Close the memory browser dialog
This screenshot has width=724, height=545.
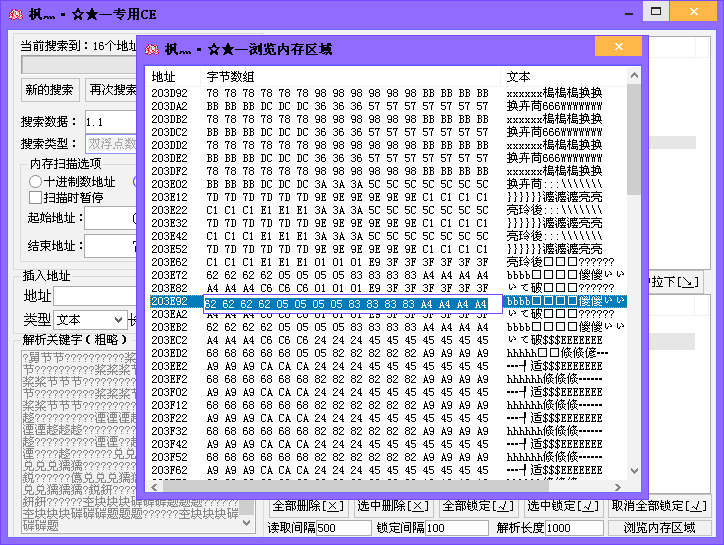click(x=617, y=47)
